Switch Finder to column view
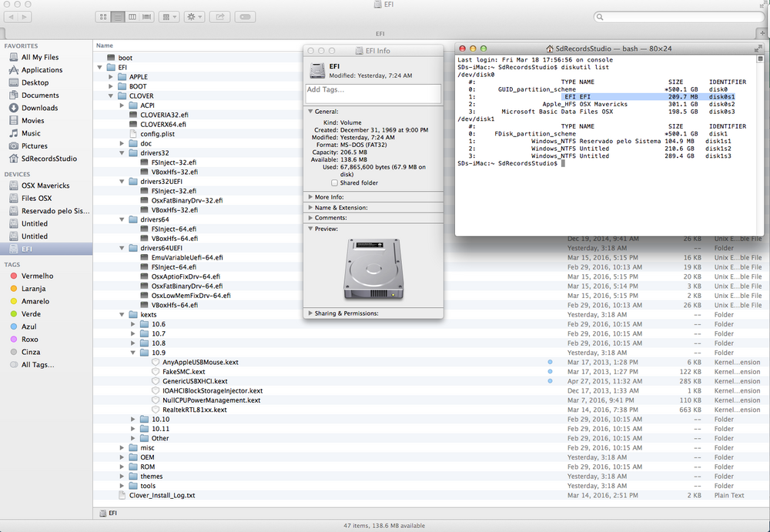770x532 pixels. coord(132,16)
